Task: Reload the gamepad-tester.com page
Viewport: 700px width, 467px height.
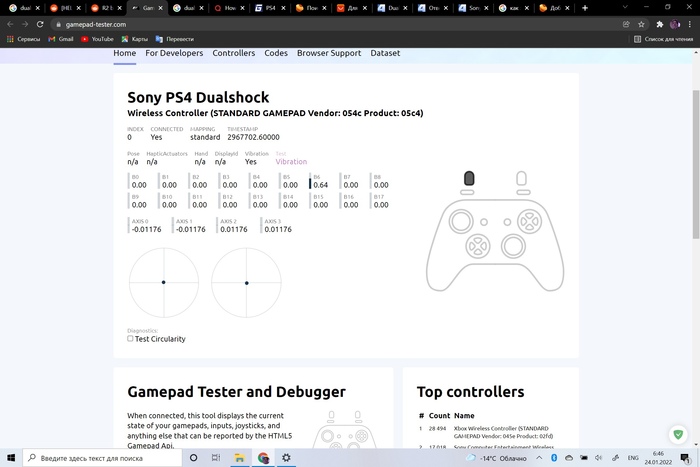Action: [x=40, y=24]
